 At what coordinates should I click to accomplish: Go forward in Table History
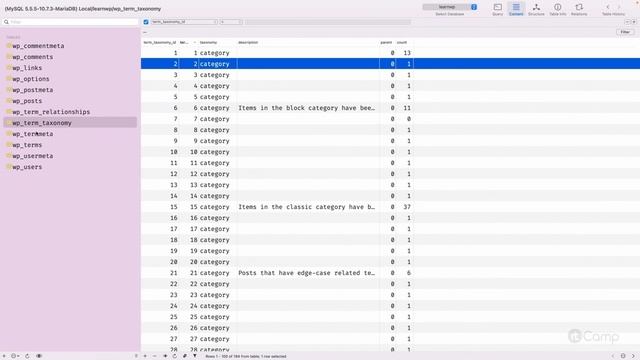pyautogui.click(x=619, y=7)
